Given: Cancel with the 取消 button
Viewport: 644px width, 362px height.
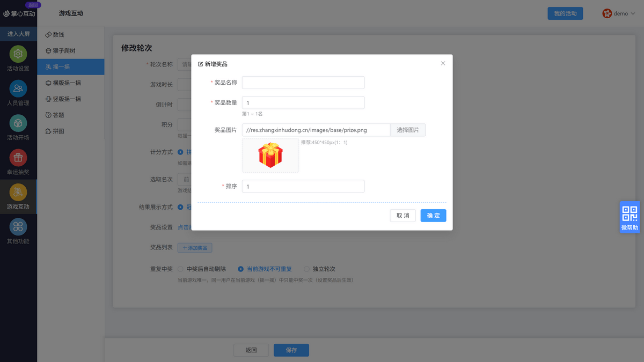Looking at the screenshot, I should point(402,216).
